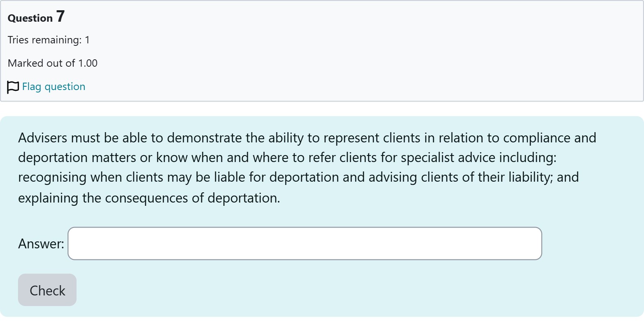
Task: Open the Flag question link
Action: click(x=54, y=87)
